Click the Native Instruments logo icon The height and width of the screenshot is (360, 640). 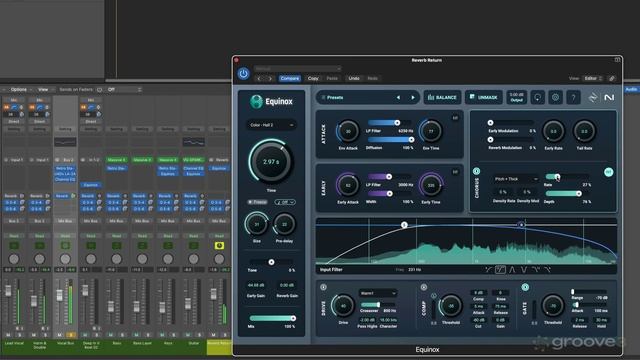[x=609, y=98]
